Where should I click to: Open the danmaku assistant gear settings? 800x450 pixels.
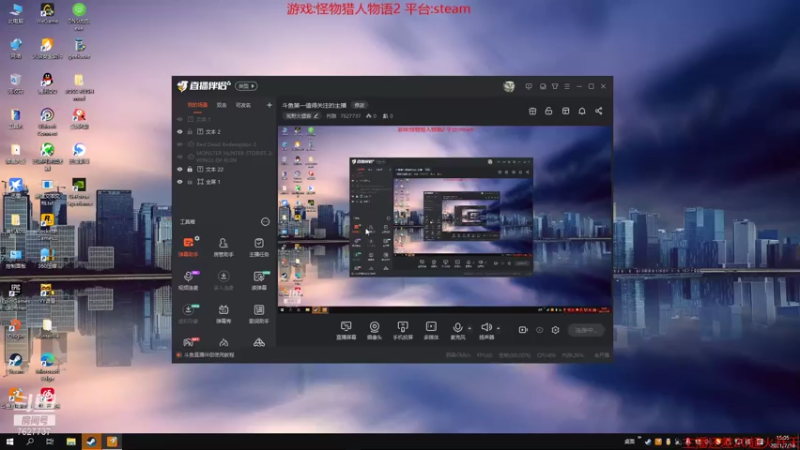[x=197, y=238]
